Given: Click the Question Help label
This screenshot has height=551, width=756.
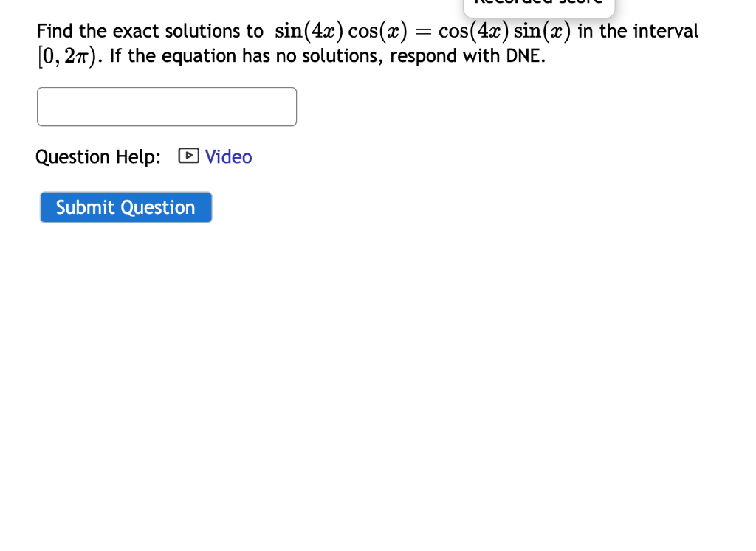Looking at the screenshot, I should 97,156.
